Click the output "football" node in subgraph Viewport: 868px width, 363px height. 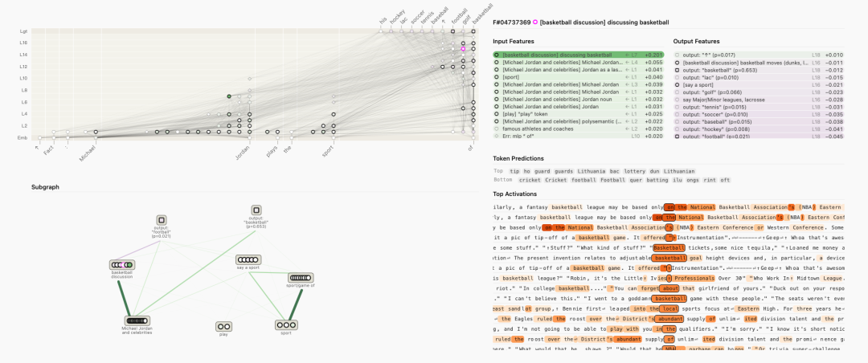click(161, 219)
